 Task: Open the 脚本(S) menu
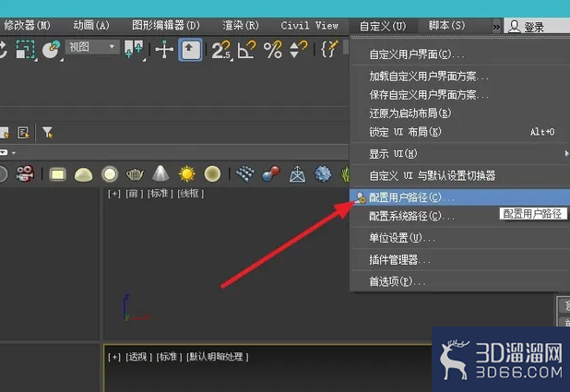(446, 26)
